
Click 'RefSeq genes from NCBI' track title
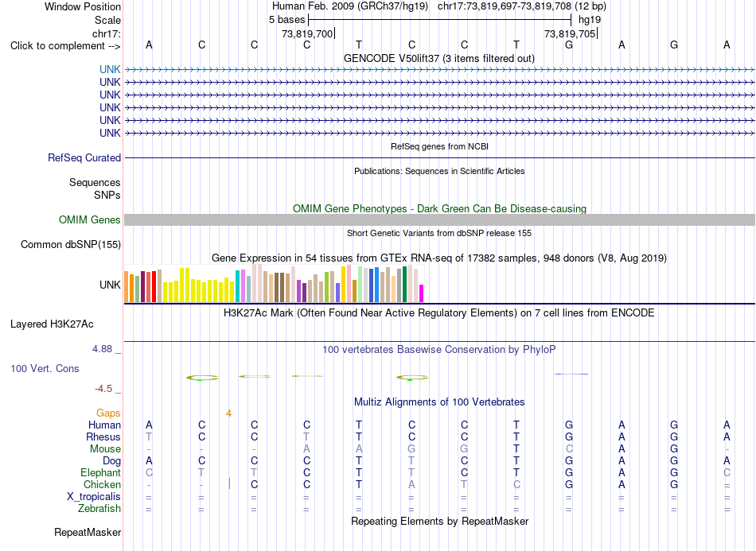pyautogui.click(x=439, y=146)
